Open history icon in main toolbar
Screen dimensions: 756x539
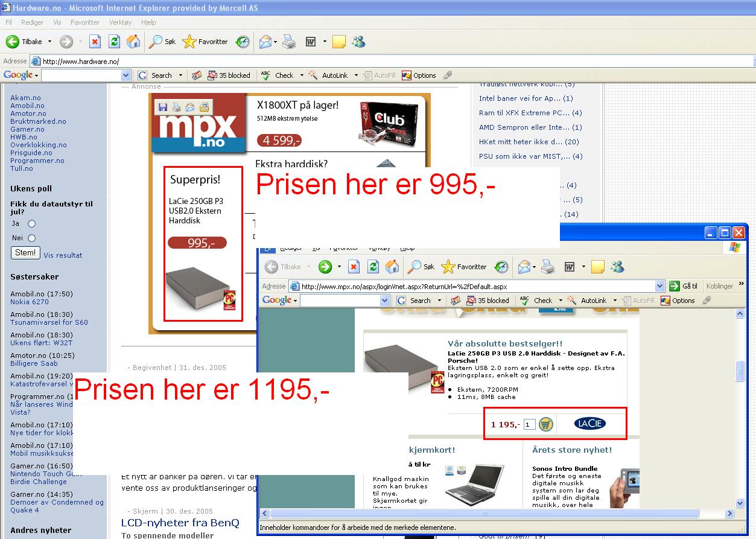(x=243, y=42)
